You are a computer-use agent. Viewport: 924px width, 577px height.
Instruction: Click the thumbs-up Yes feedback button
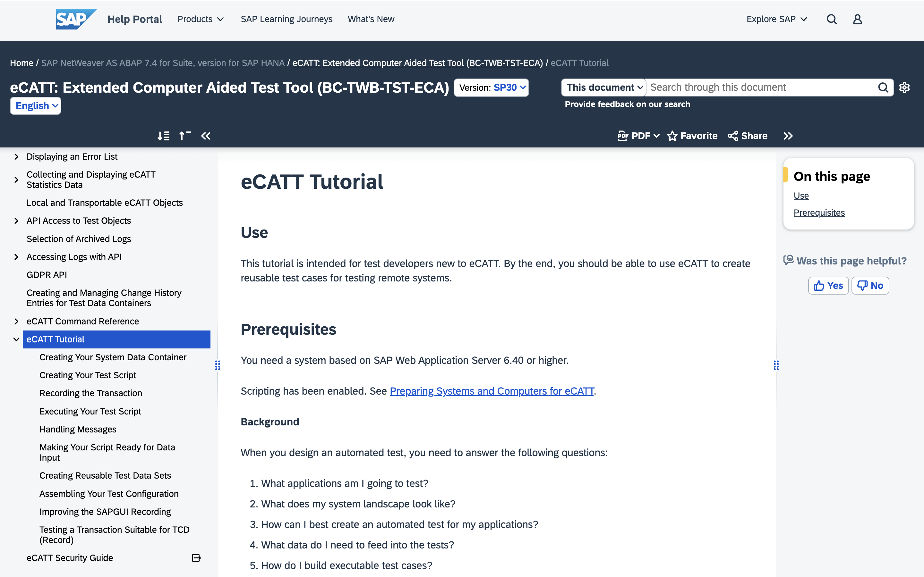[828, 285]
